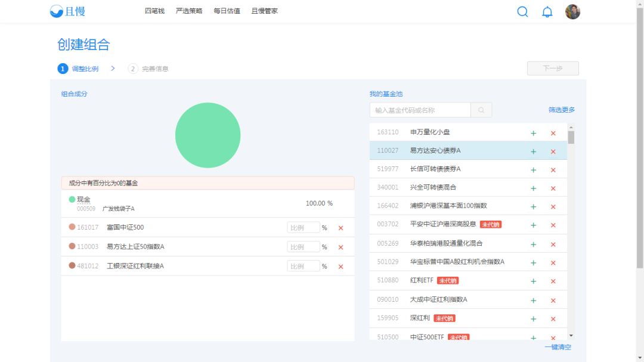Screen dimensions: 644x362
Task: Select fund code 163110
Action: [388, 132]
